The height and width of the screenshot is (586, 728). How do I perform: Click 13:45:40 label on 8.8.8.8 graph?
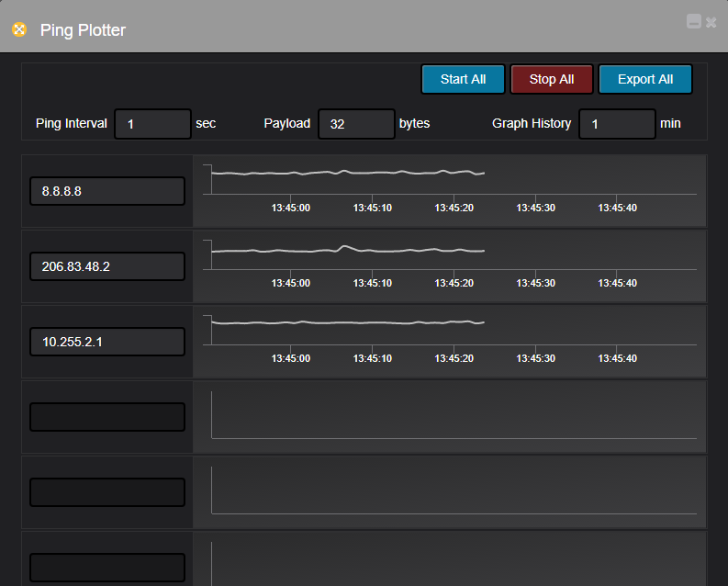click(618, 208)
